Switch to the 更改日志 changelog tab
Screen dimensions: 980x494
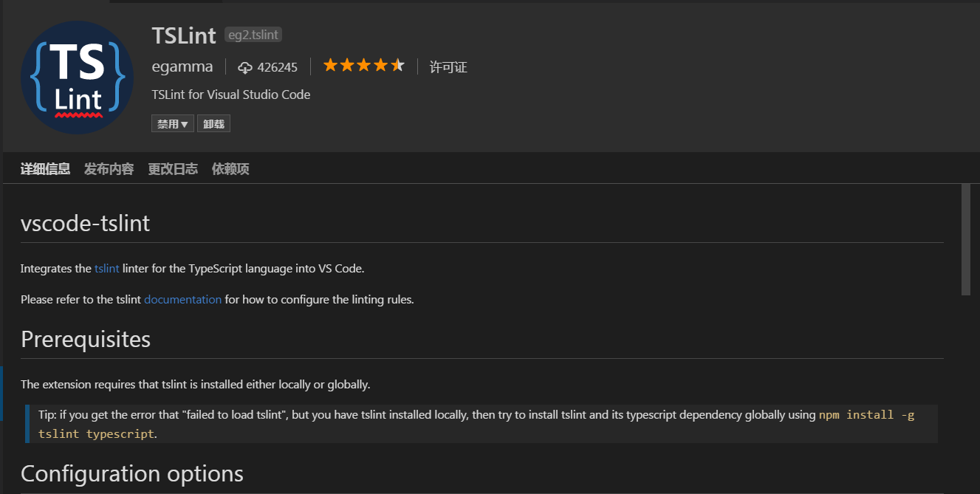[173, 169]
